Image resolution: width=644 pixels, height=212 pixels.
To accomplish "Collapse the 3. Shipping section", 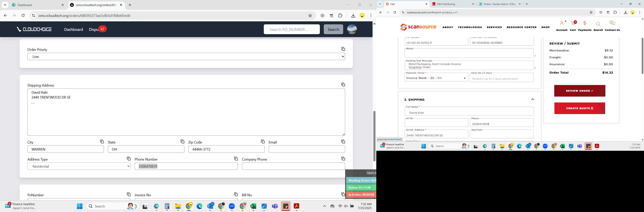I will click(532, 99).
